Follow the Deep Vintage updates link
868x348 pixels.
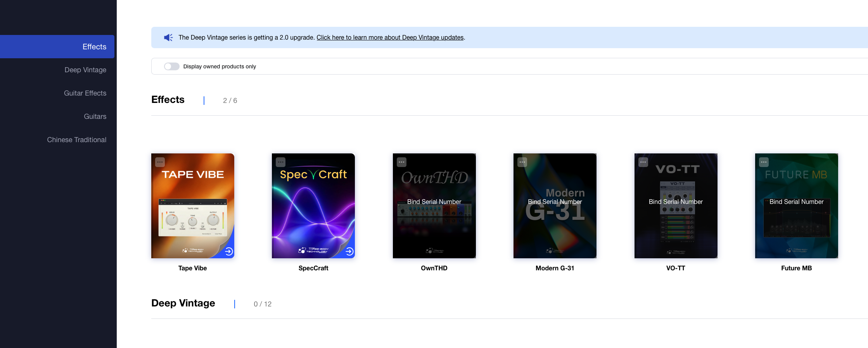(390, 37)
